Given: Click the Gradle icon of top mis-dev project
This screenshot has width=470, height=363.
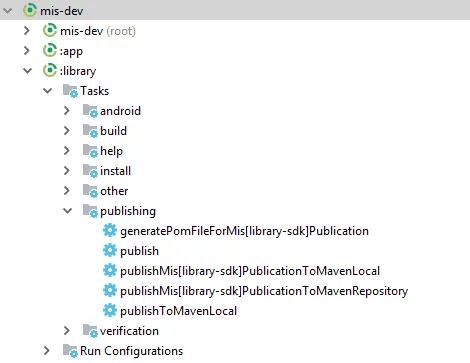Looking at the screenshot, I should [30, 10].
